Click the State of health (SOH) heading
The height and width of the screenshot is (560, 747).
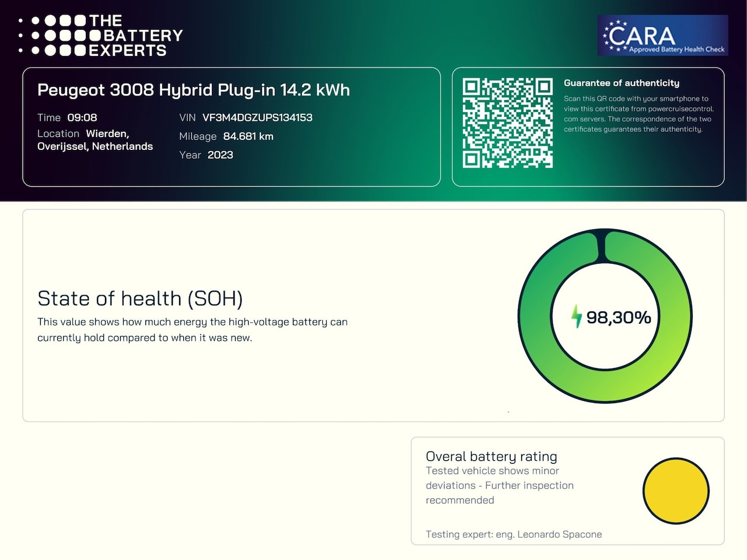point(140,298)
